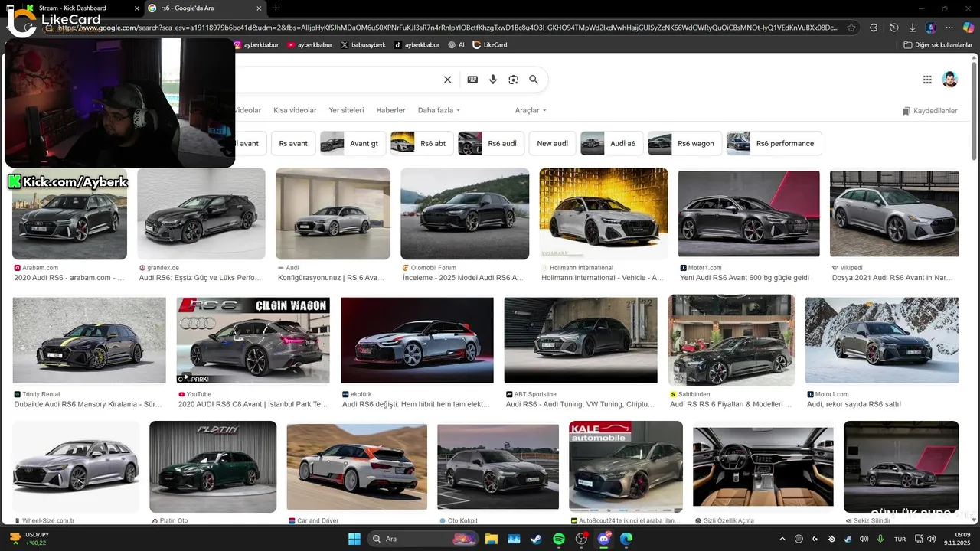Select the Rs avant filter chip
Viewport: 980px width, 551px height.
293,143
